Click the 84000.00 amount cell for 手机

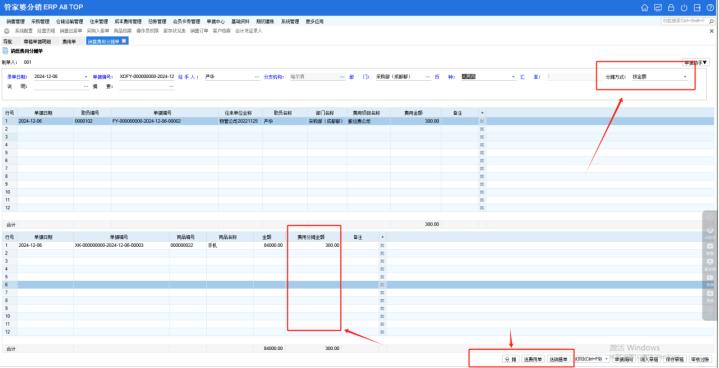click(269, 245)
